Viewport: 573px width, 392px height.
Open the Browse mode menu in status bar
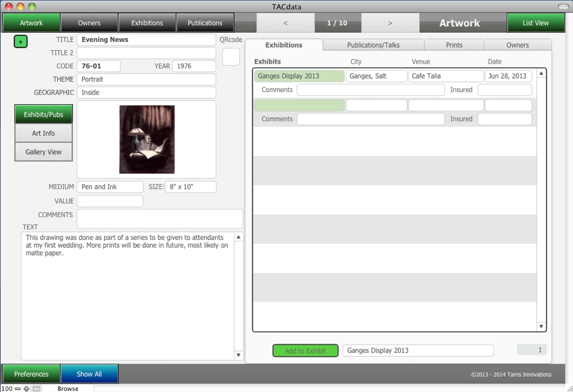click(68, 388)
